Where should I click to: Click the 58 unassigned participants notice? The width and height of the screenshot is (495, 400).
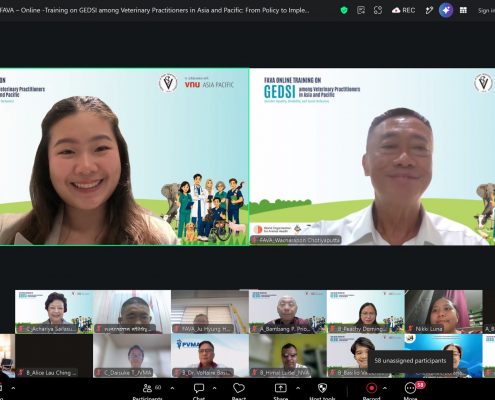pyautogui.click(x=410, y=361)
